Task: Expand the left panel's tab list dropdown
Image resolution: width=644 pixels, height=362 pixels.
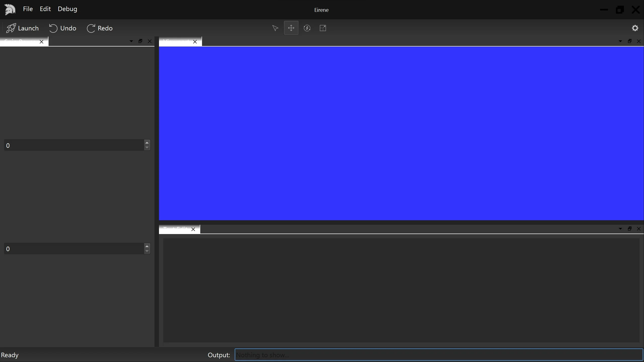Action: point(131,41)
